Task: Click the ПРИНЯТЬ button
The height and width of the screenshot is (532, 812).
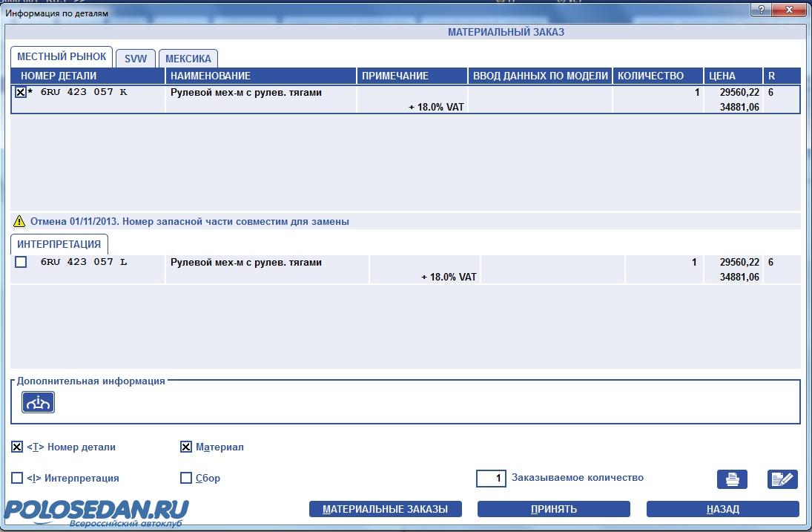Action: click(x=553, y=509)
